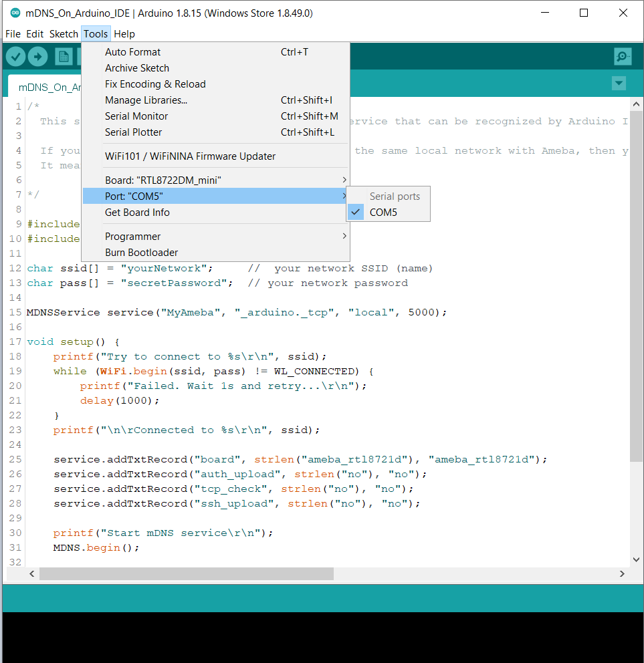Click the printf Start mDNS service line
The image size is (644, 663).
click(163, 533)
